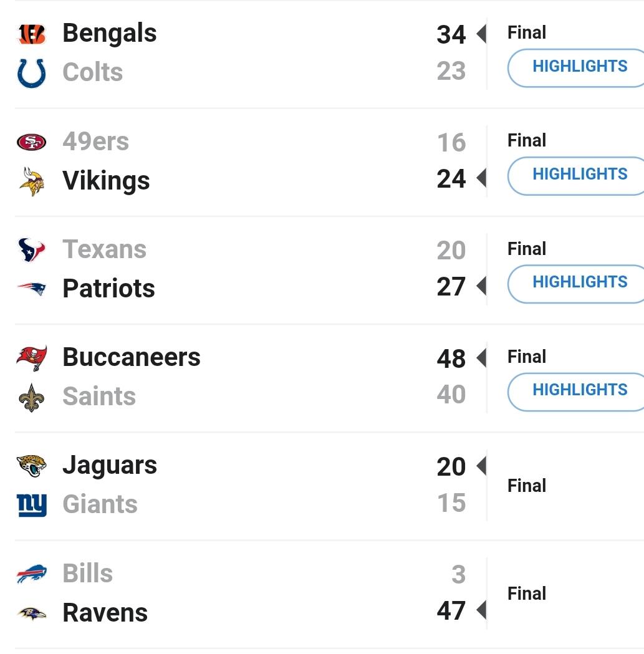Screen dimensions: 644x654
Task: Open the Jaguars team name link
Action: [x=110, y=466]
